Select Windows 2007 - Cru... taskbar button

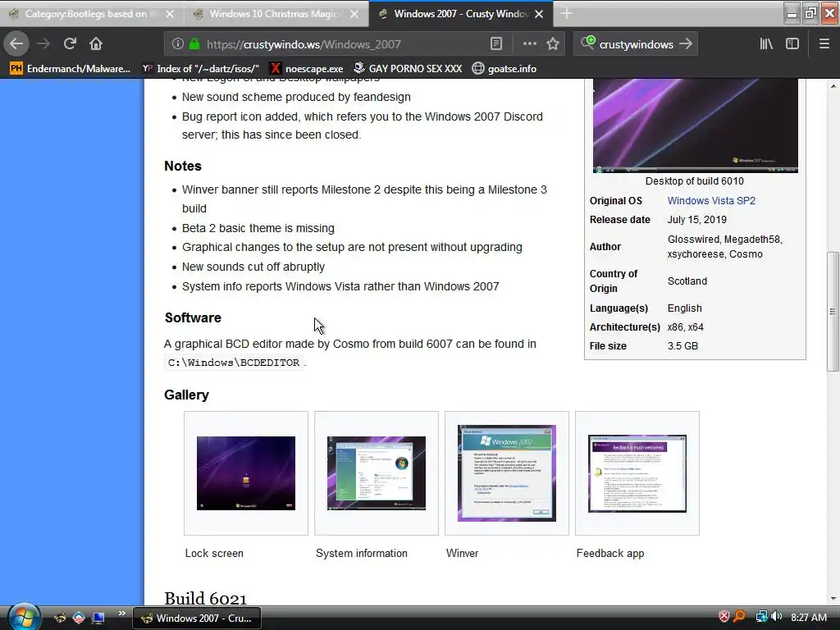197,618
